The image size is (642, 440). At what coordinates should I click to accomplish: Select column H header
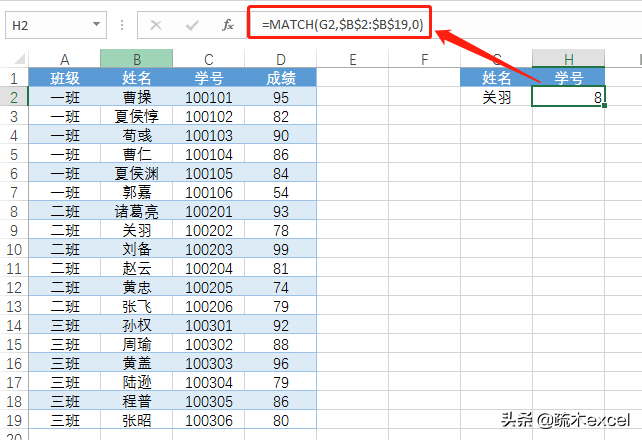click(x=569, y=59)
